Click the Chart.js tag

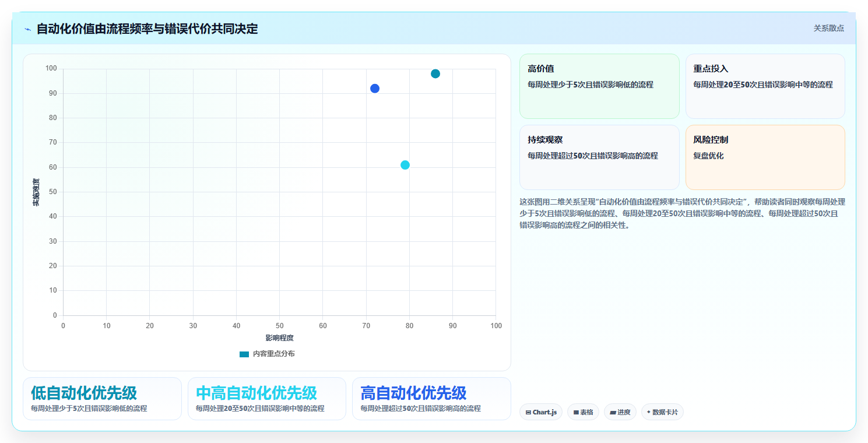(x=541, y=412)
